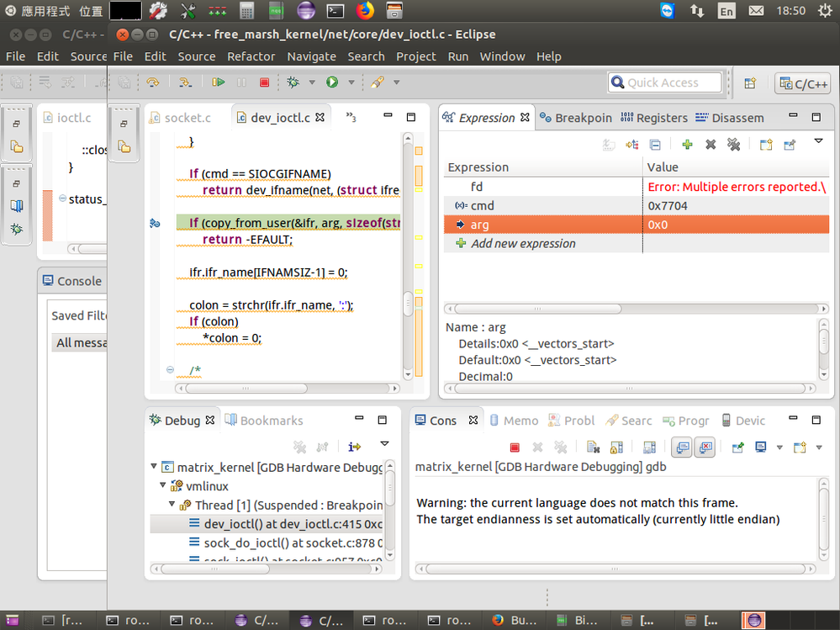Screen dimensions: 840x630
Task: Toggle instruction stepping mode in Debug view
Action: click(x=355, y=447)
